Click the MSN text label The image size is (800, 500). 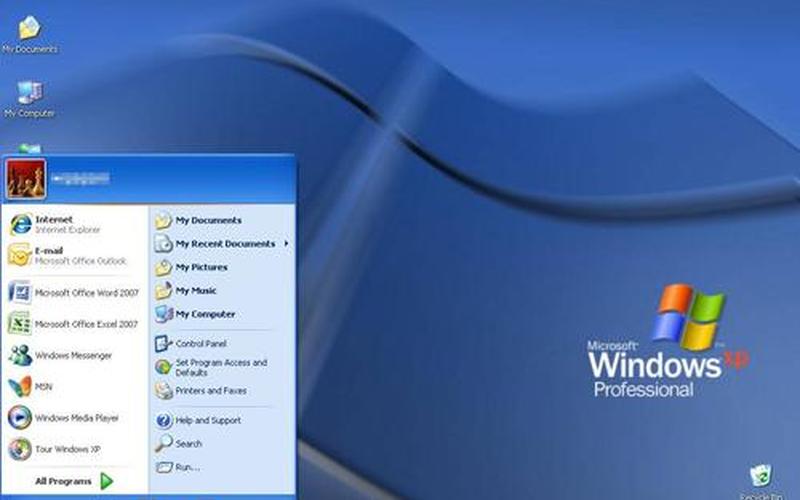(43, 387)
